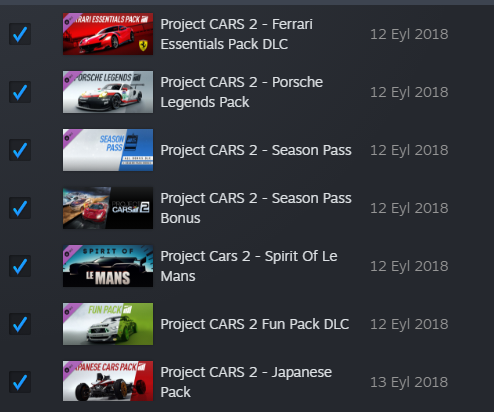Open the Spirit of Le Mans thumbnail

tap(108, 266)
